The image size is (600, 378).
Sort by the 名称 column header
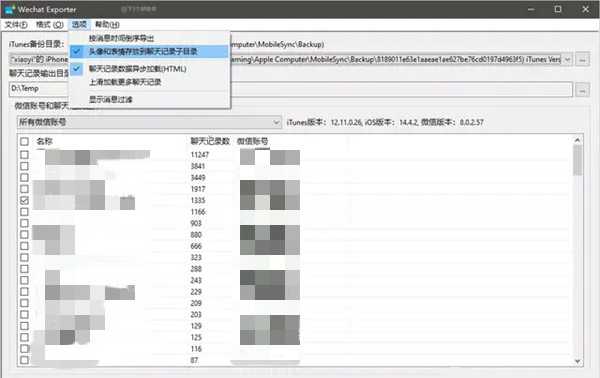[x=44, y=142]
